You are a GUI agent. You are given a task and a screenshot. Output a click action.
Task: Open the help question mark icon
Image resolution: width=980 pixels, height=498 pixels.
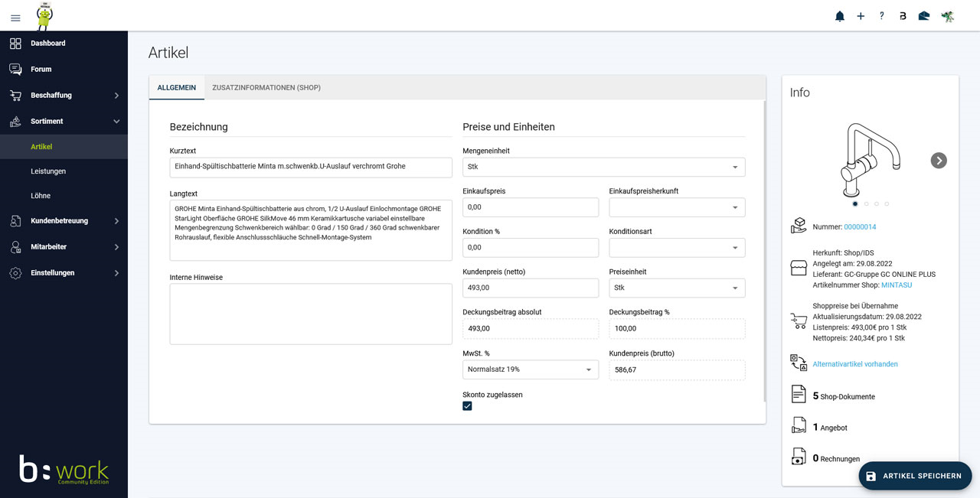[x=881, y=16]
